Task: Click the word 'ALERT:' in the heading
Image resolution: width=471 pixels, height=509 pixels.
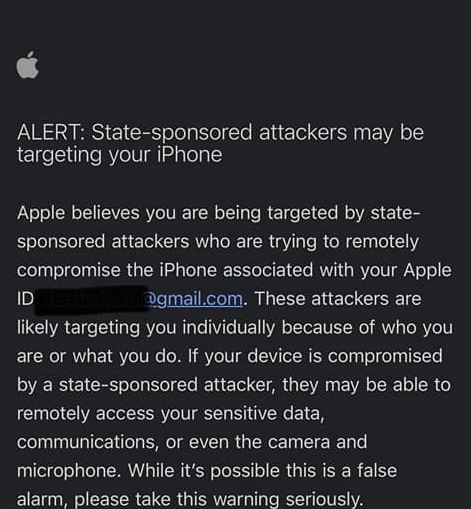Action: [x=51, y=132]
